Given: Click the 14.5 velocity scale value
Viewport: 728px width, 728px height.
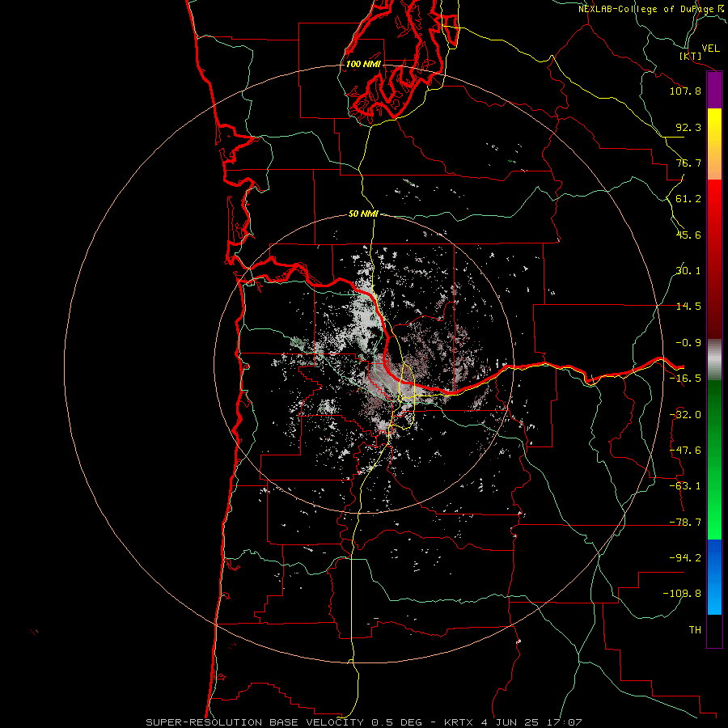Looking at the screenshot, I should tap(688, 307).
